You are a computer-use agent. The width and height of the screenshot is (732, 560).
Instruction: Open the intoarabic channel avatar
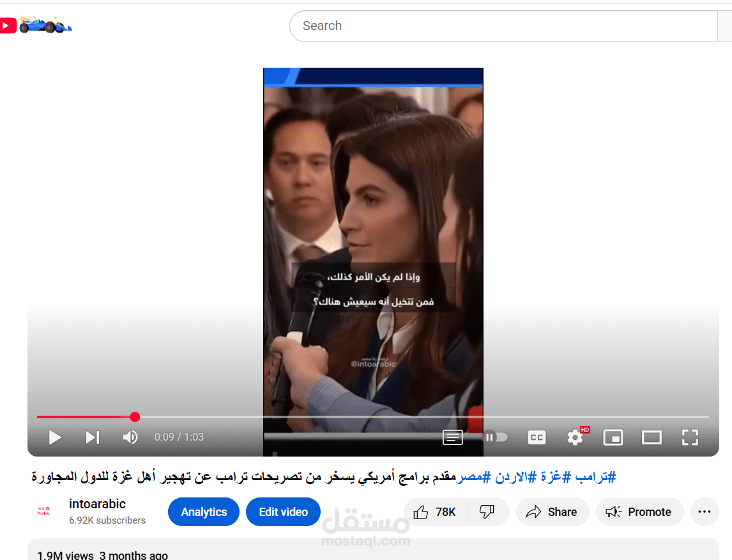pyautogui.click(x=43, y=511)
